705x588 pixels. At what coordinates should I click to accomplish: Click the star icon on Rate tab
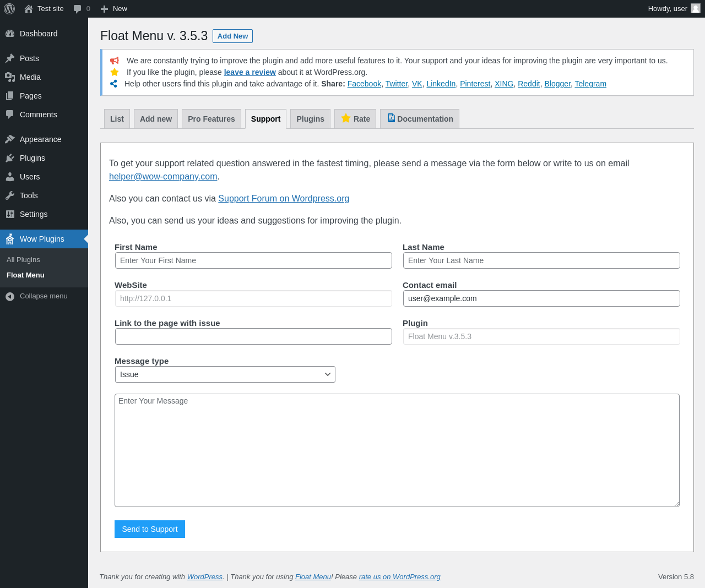[x=346, y=118]
